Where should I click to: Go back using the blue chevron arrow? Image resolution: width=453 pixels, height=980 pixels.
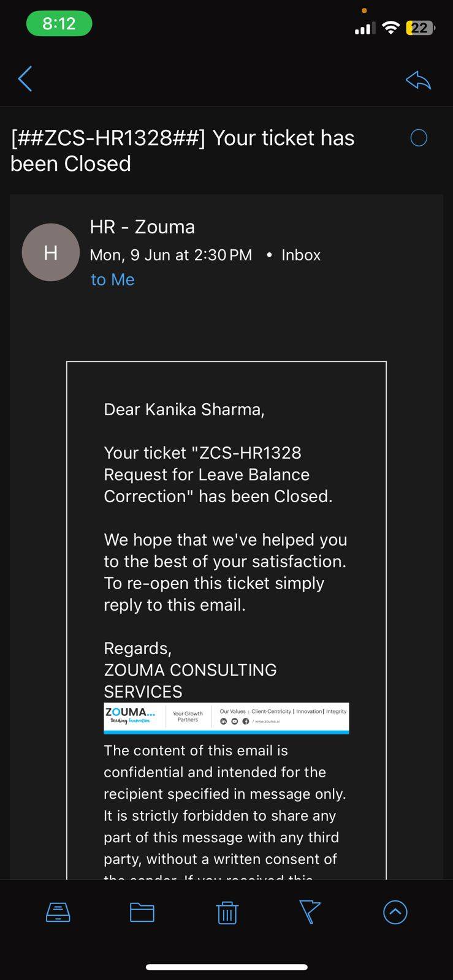tap(25, 79)
